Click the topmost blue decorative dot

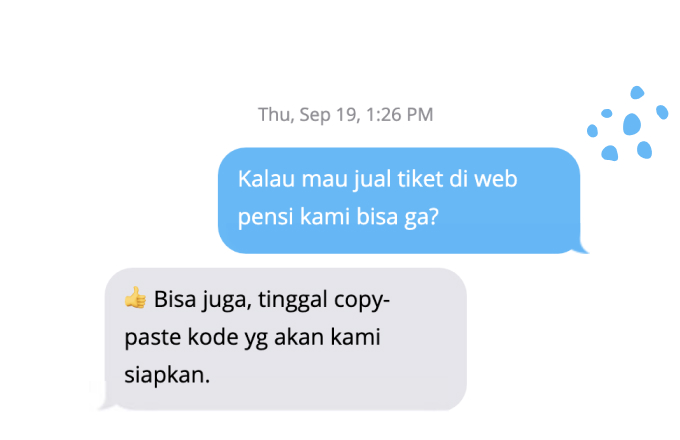pyautogui.click(x=637, y=92)
